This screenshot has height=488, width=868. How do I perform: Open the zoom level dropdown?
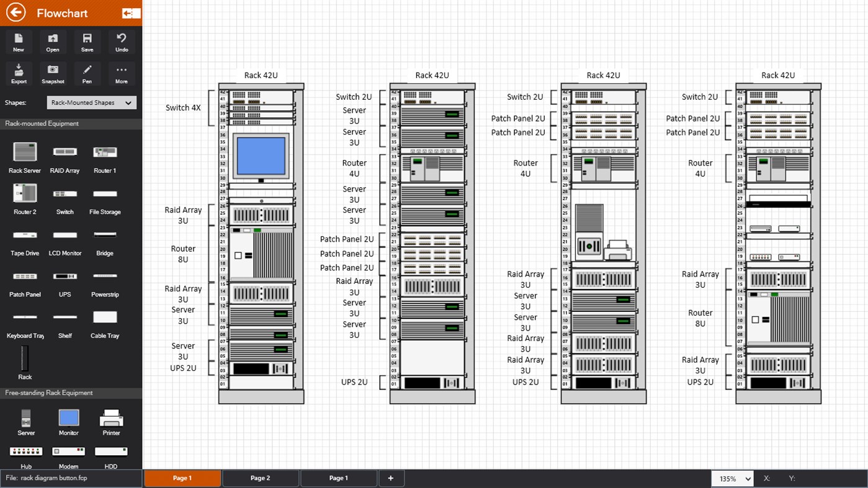tap(732, 478)
